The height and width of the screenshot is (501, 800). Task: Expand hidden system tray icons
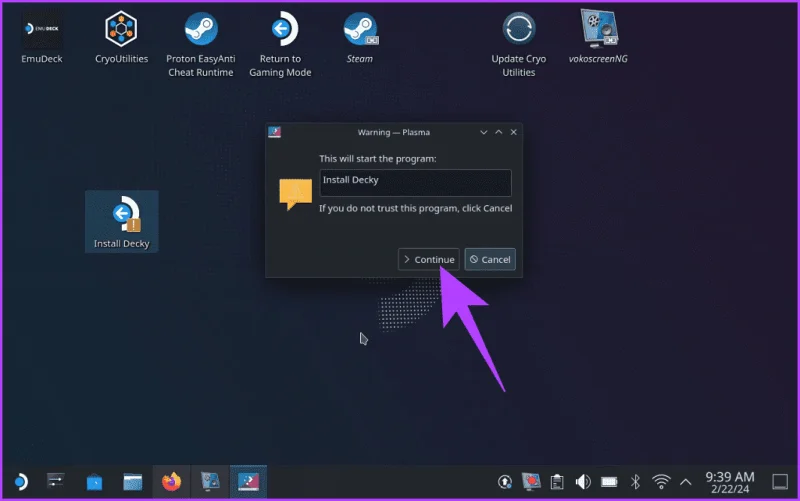coord(686,482)
